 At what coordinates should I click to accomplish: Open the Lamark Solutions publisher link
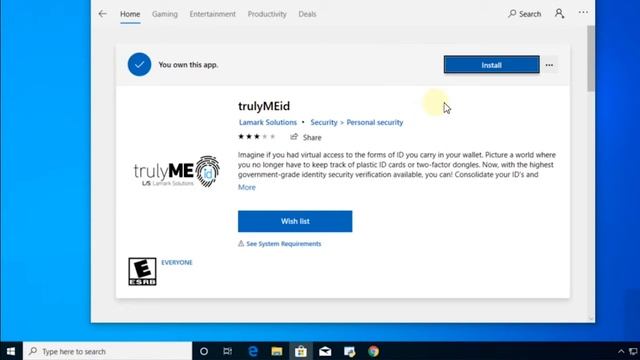(x=268, y=122)
